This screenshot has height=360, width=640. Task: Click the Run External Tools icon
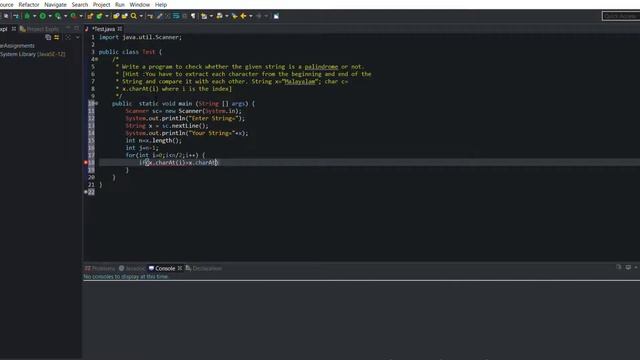click(73, 16)
